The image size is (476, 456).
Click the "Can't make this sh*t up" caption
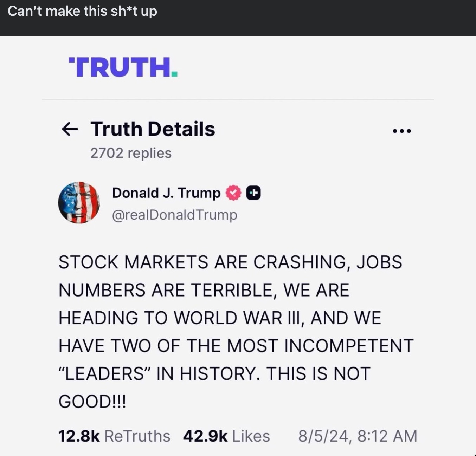click(82, 11)
